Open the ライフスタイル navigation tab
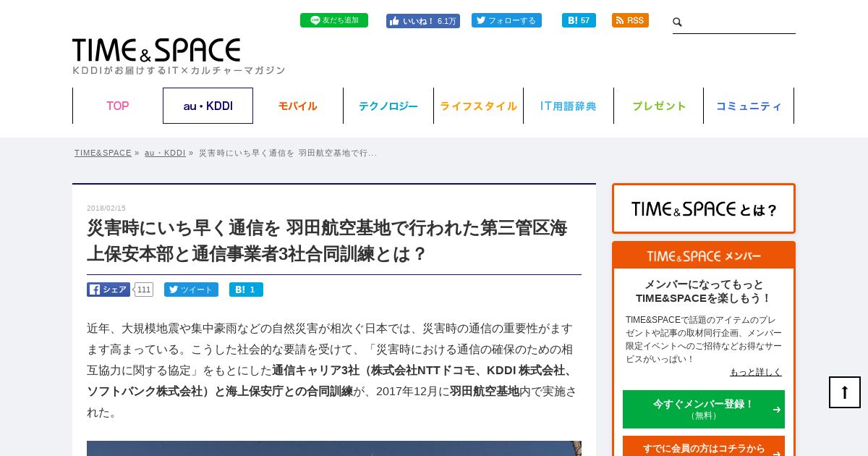 tap(478, 106)
